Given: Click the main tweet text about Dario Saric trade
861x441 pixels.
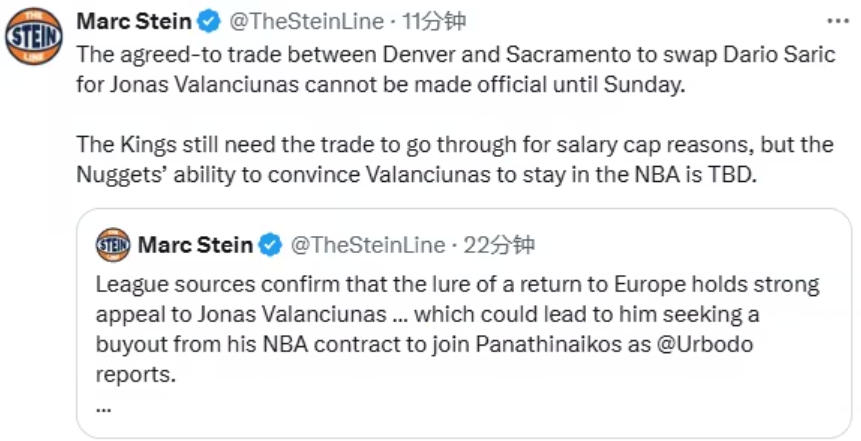Looking at the screenshot, I should (x=456, y=69).
